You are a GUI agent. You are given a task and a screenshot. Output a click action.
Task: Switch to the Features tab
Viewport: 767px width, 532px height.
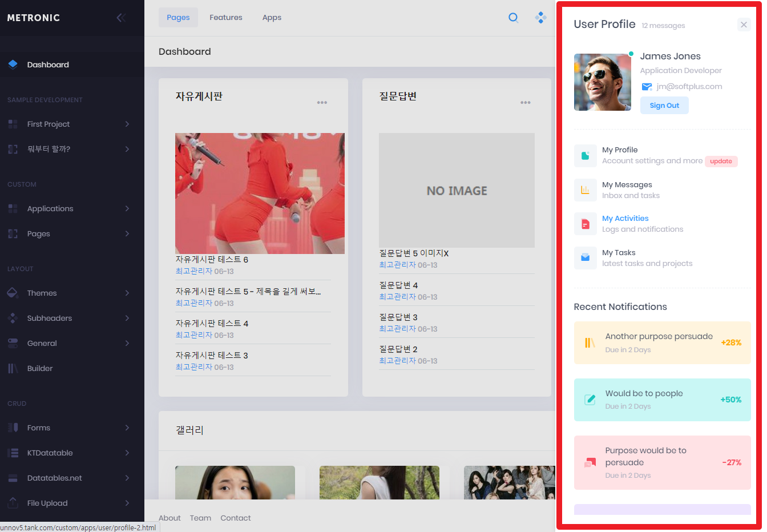pos(225,18)
